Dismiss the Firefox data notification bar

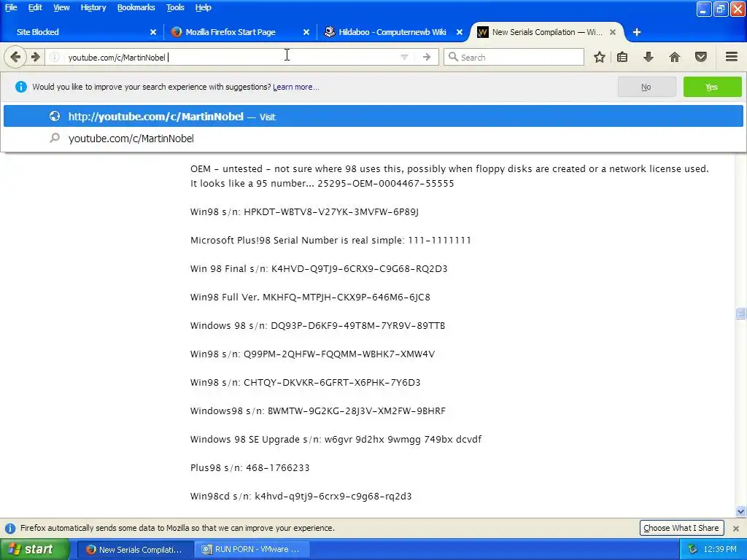735,529
